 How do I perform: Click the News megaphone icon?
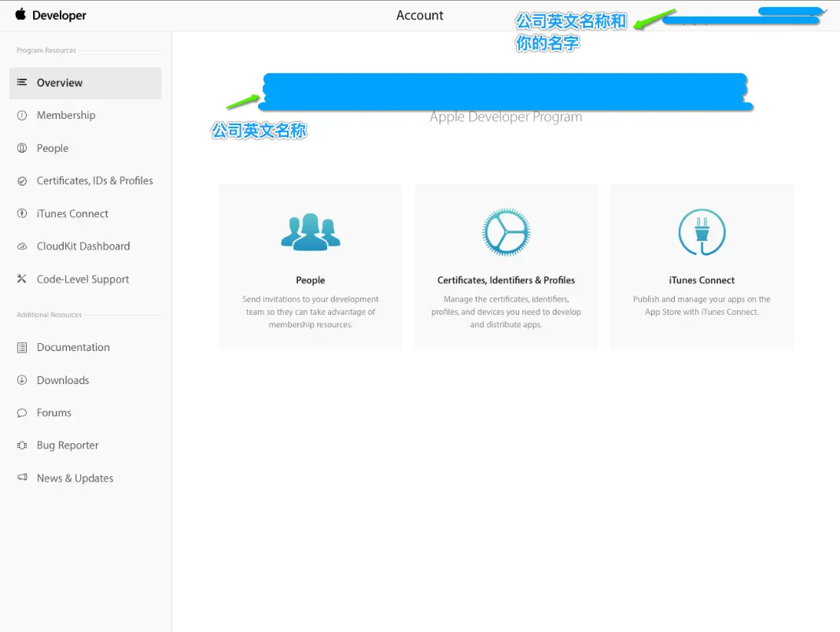(x=22, y=477)
